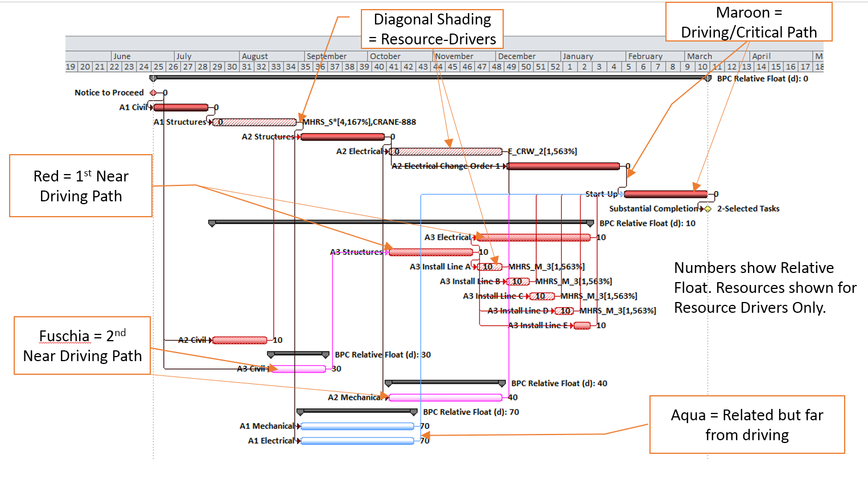Select the A2 Electrical hatched bar
868x480 pixels.
[x=446, y=151]
